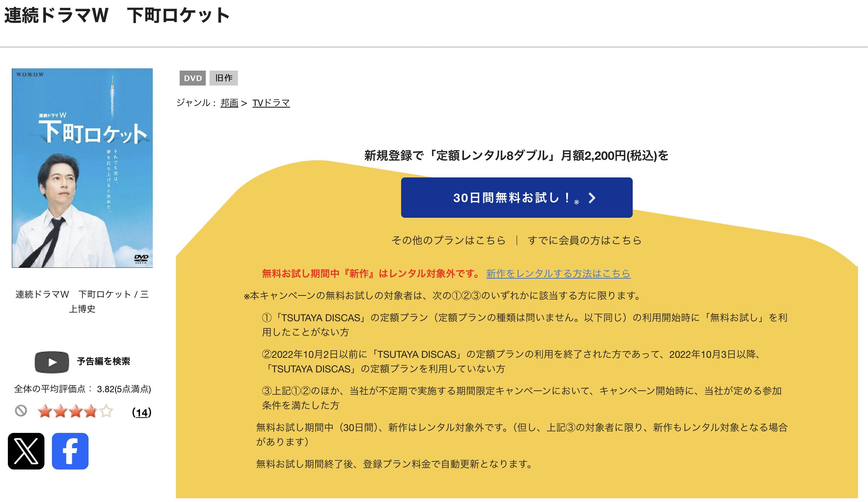Click the red 無料お試し期間中『新作』 notice text
868x502 pixels.
tap(371, 273)
